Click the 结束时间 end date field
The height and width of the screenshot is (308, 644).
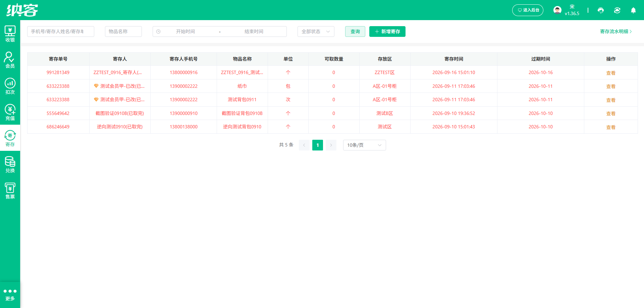[x=254, y=32]
